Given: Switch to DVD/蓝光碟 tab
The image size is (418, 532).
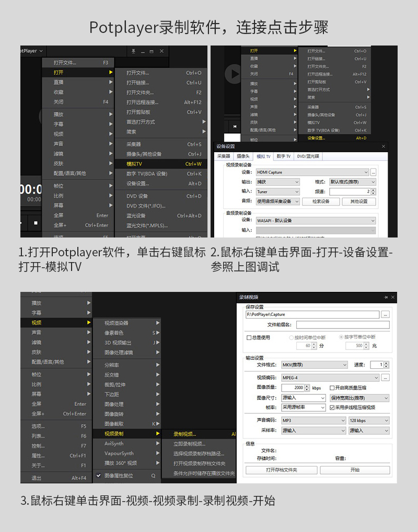Looking at the screenshot, I should [308, 156].
